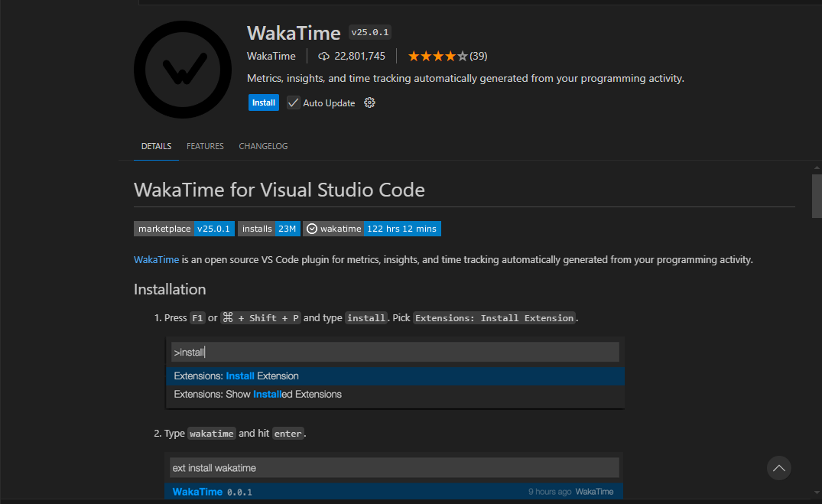Screen dimensions: 822x504
Task: Click the vertical scrollbar thumb
Action: pyautogui.click(x=817, y=196)
